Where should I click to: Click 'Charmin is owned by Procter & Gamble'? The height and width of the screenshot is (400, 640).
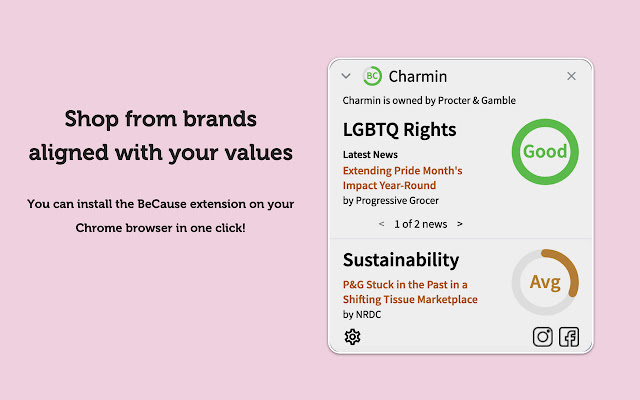429,100
